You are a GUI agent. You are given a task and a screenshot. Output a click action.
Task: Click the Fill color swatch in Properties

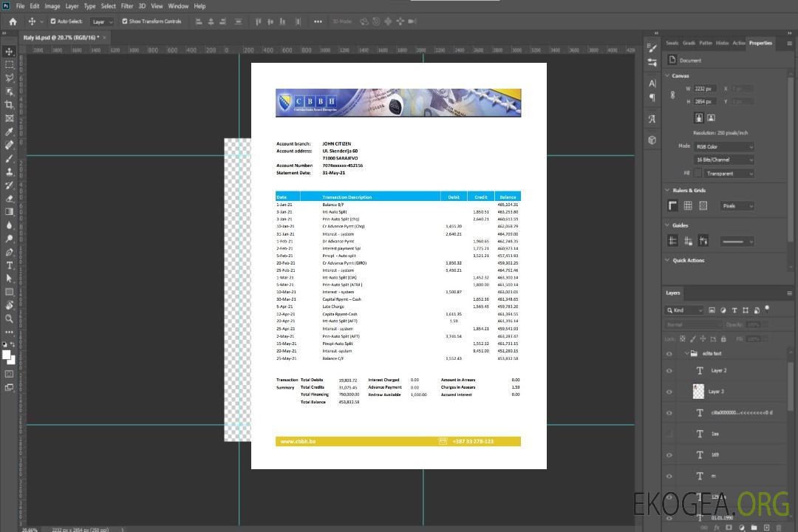[x=698, y=174]
